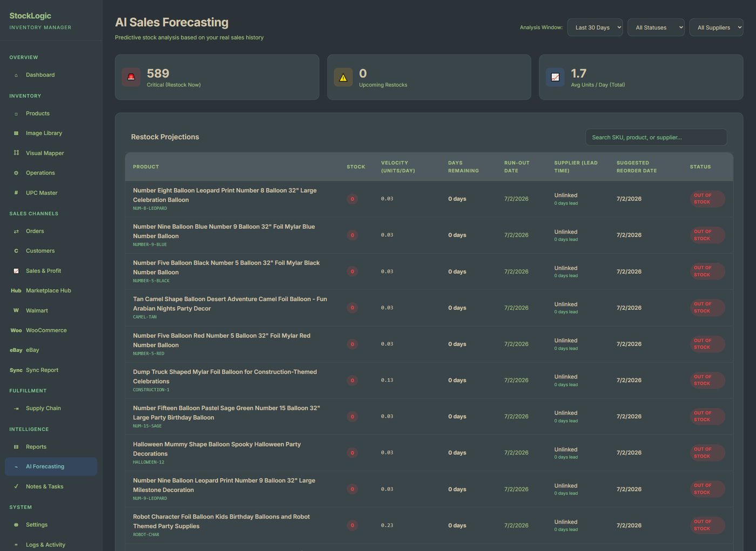
Task: Click the Logs & Activity icon
Action: pyautogui.click(x=16, y=545)
